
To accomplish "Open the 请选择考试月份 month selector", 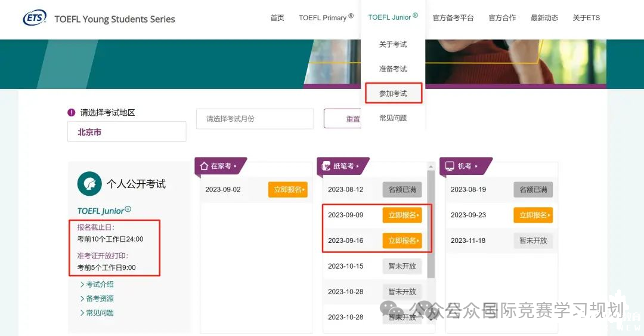I will [x=255, y=119].
